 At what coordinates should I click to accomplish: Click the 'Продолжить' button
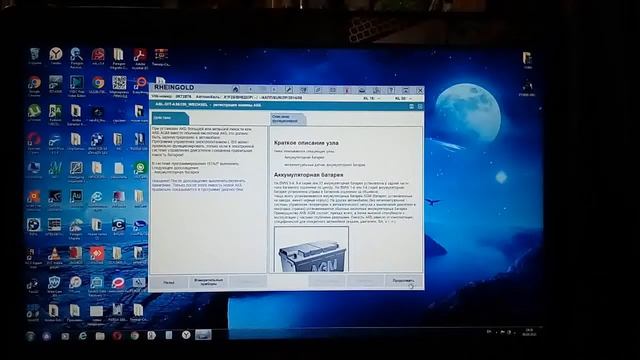(403, 281)
